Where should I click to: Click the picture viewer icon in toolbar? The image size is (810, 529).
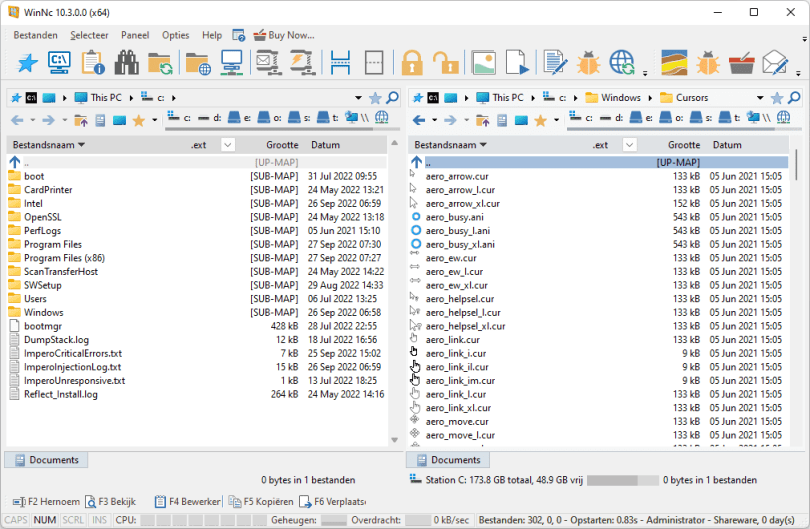click(484, 63)
